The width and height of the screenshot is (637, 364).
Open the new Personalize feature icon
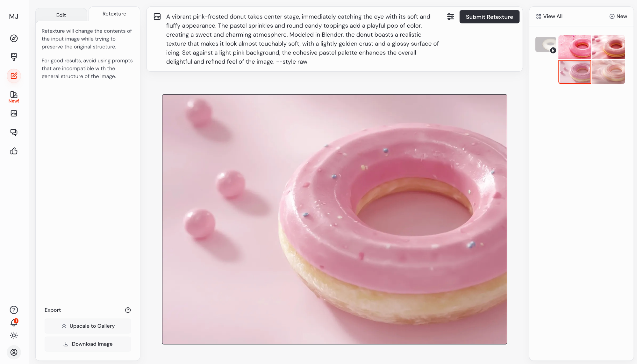pos(14,97)
